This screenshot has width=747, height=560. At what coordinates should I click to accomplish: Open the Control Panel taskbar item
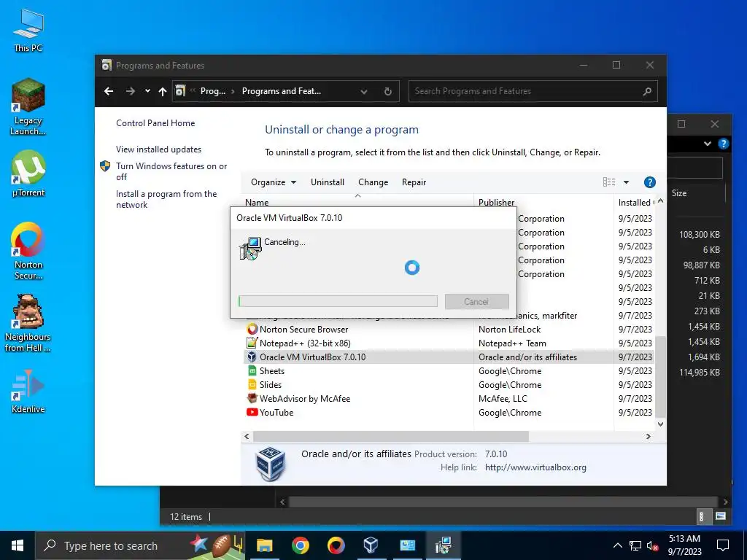[407, 545]
